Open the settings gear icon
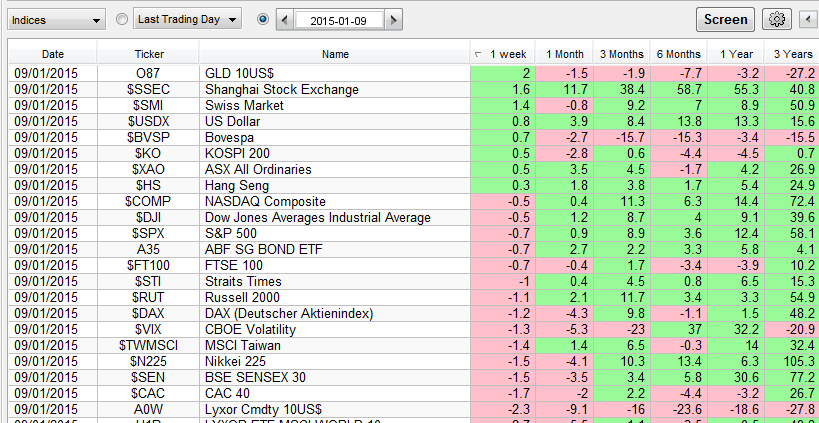The height and width of the screenshot is (423, 819). [775, 19]
